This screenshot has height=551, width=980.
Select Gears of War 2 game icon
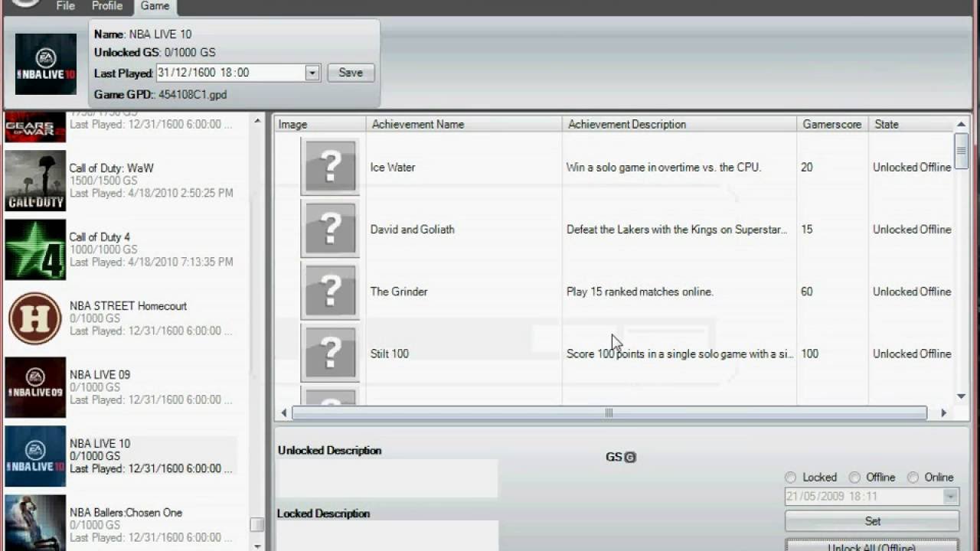pyautogui.click(x=35, y=126)
